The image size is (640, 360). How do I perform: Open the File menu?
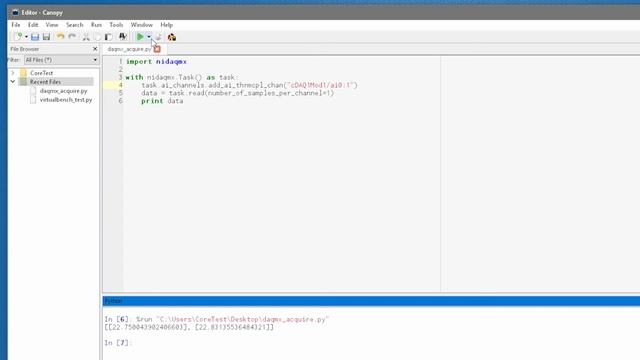point(16,25)
